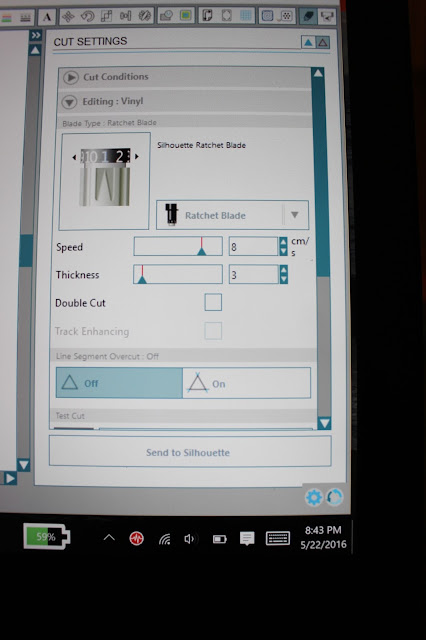Decrease blade setting with the left arrow

74,157
